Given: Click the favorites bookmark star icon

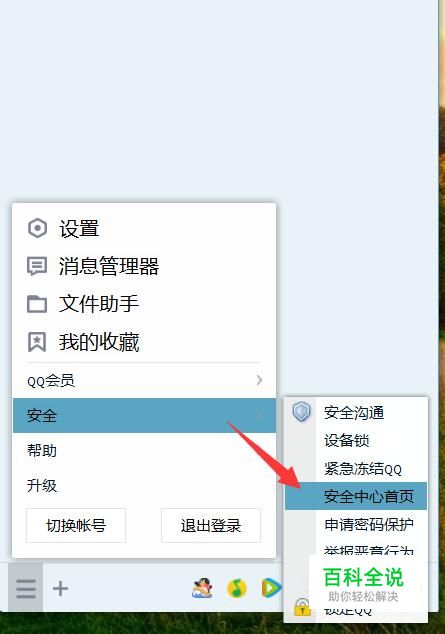Looking at the screenshot, I should point(37,342).
